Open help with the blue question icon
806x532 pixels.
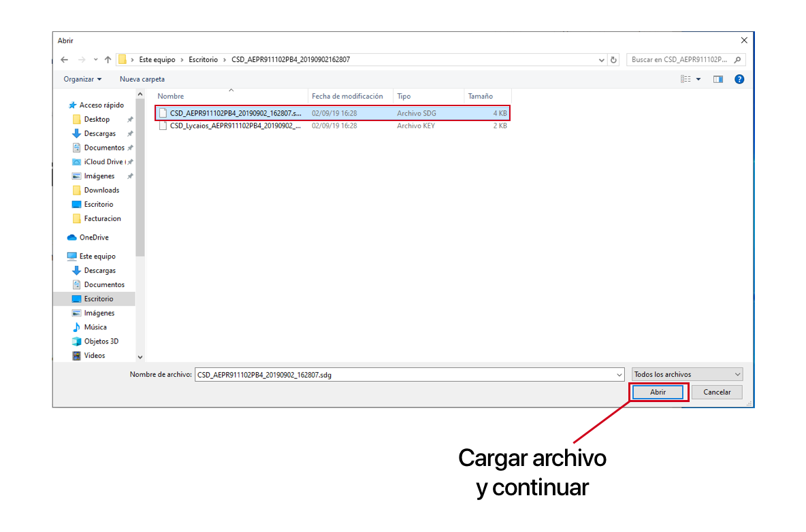(739, 79)
